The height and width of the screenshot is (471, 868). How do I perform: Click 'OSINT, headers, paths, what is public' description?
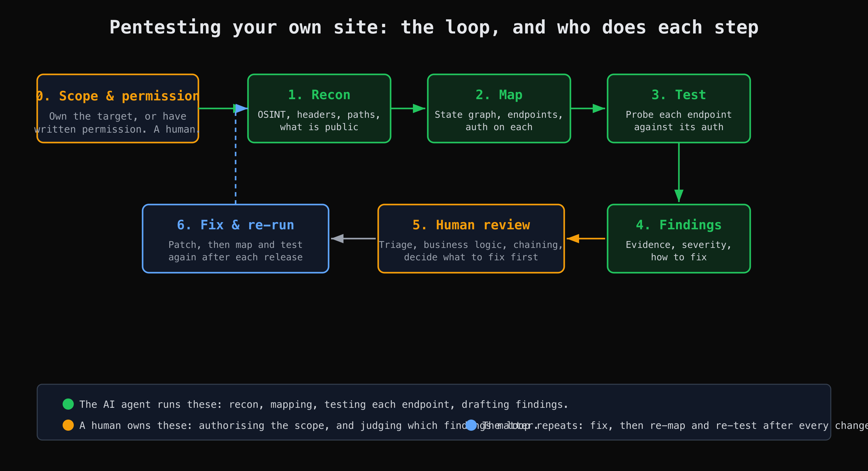tap(319, 121)
